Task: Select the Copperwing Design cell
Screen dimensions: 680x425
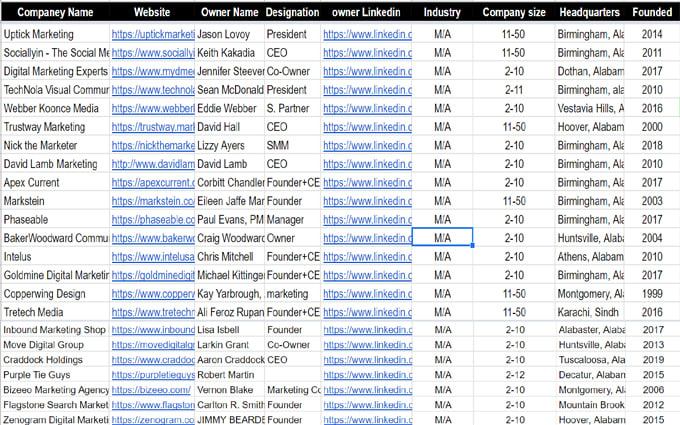Action: (x=55, y=294)
